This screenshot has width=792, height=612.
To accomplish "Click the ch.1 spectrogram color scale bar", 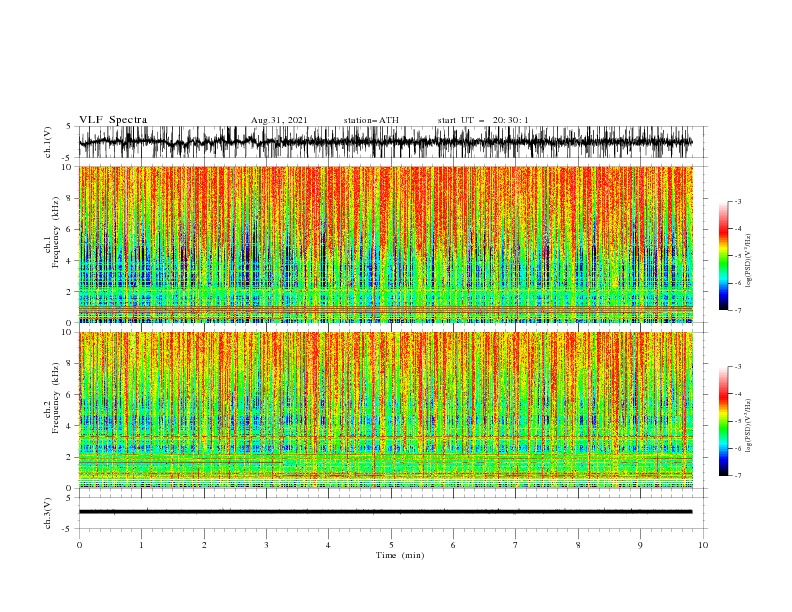I will click(723, 255).
